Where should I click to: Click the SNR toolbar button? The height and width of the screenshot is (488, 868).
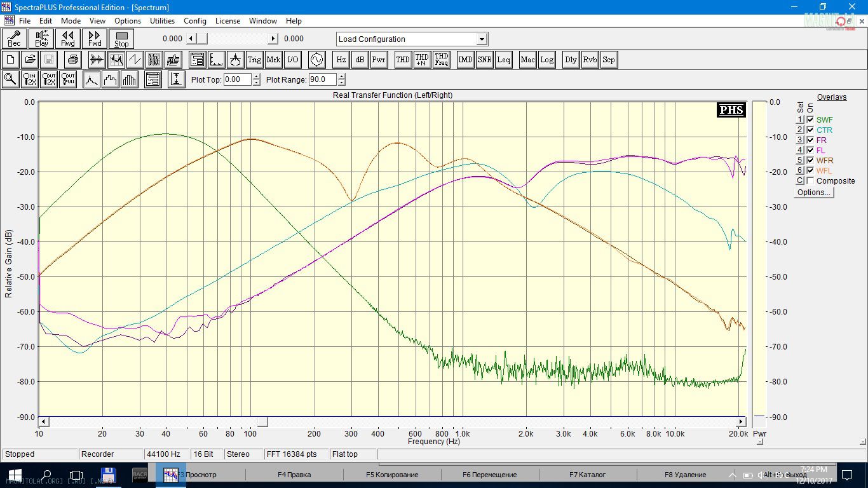484,60
